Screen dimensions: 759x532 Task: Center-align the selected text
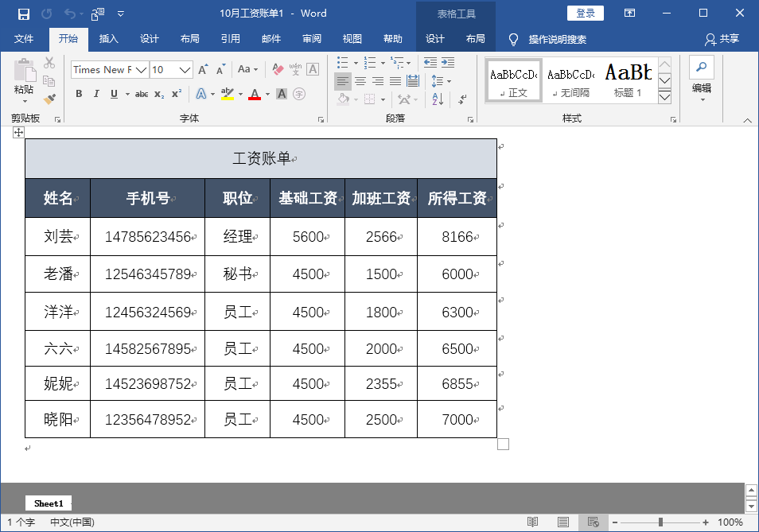coord(360,80)
